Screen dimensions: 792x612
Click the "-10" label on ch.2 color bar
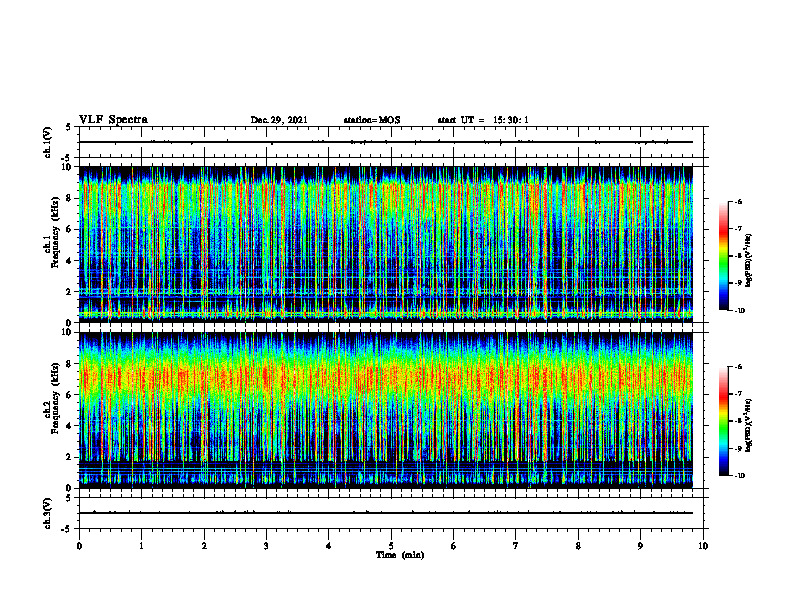(740, 476)
